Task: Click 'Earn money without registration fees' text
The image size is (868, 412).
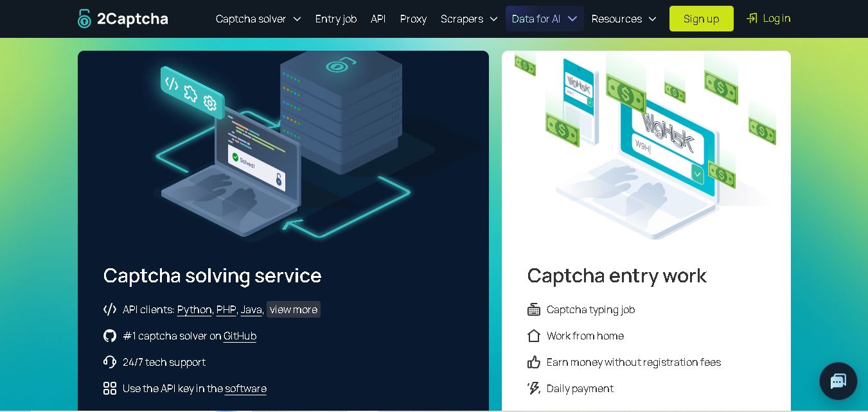Action: click(633, 362)
